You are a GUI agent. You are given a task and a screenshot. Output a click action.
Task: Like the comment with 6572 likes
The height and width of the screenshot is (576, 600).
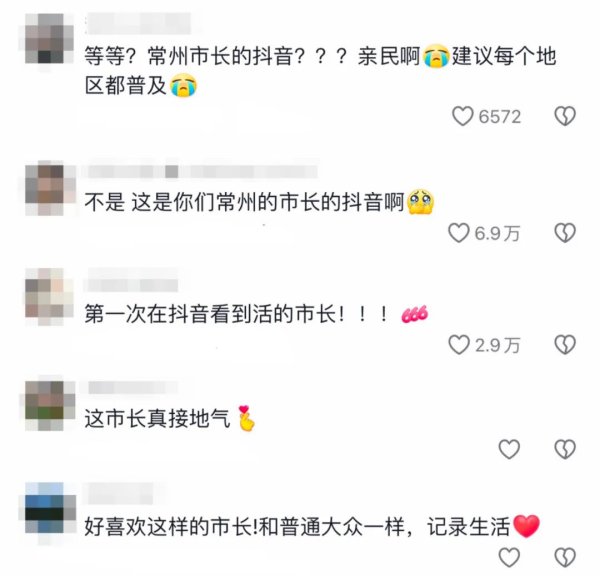point(463,116)
